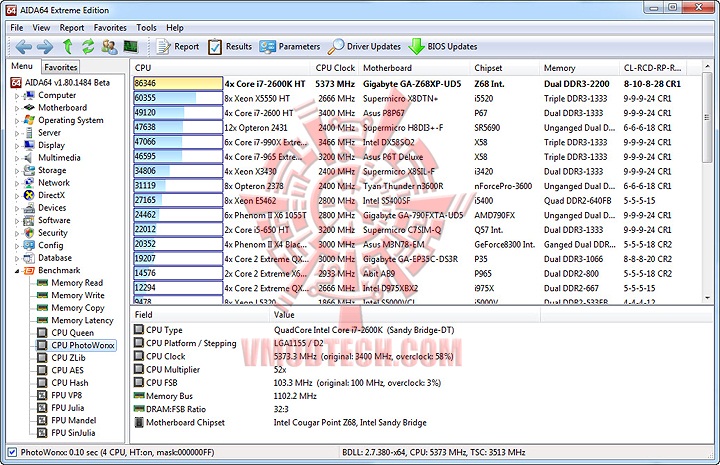Open the Help menu
This screenshot has width=720, height=465.
[x=174, y=28]
